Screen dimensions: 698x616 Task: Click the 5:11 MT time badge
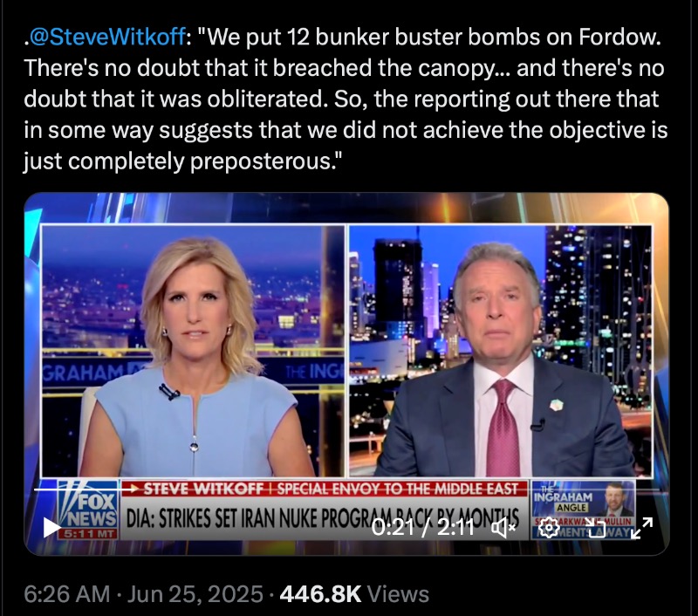(88, 534)
